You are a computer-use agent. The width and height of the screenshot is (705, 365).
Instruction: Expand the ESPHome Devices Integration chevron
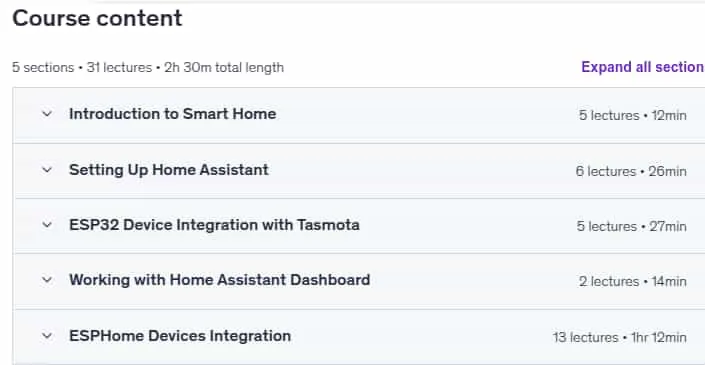(x=47, y=336)
